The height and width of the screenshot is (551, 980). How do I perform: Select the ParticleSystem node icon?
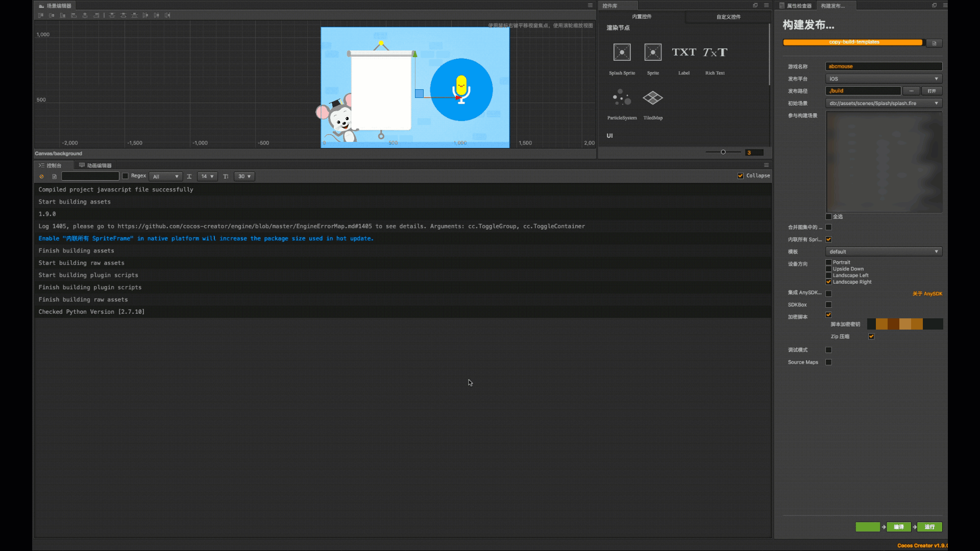(622, 97)
